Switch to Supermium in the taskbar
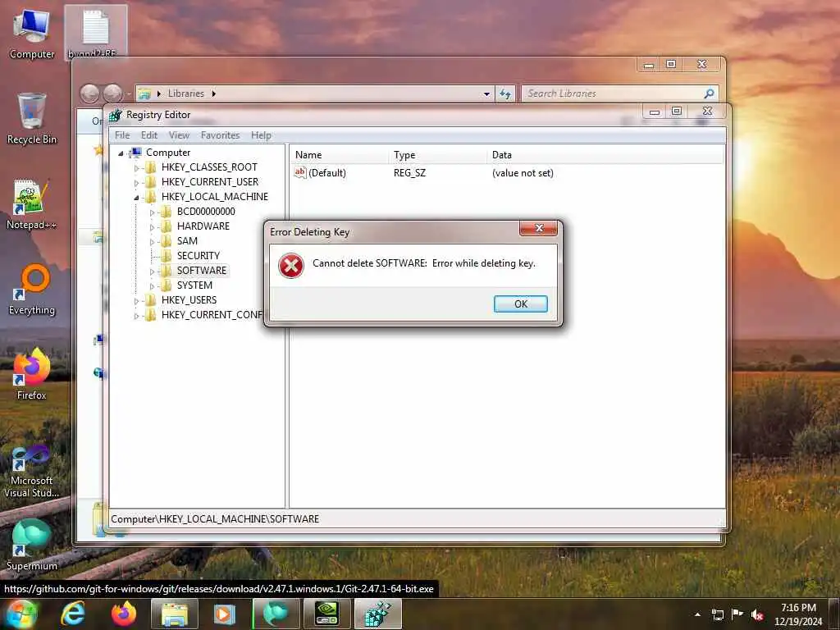This screenshot has width=840, height=630. point(276,614)
